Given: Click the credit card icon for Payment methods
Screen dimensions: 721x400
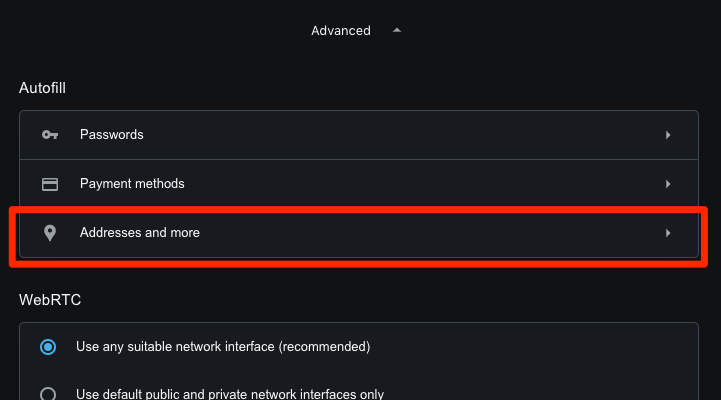Looking at the screenshot, I should click(49, 184).
